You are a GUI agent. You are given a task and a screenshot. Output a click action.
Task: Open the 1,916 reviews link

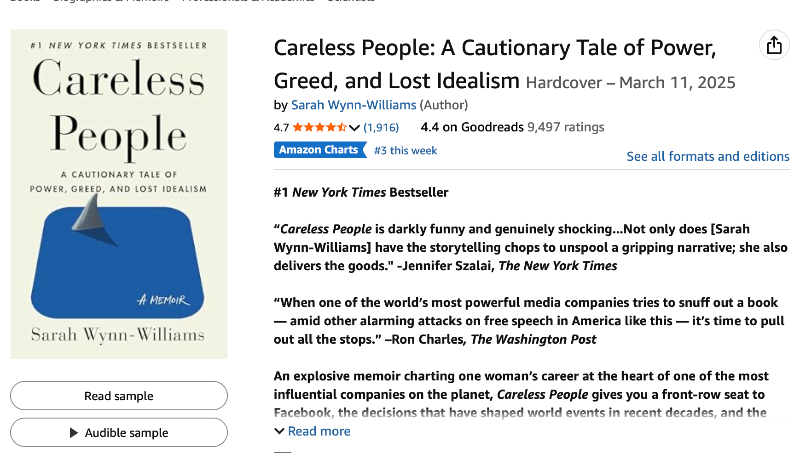click(x=381, y=127)
